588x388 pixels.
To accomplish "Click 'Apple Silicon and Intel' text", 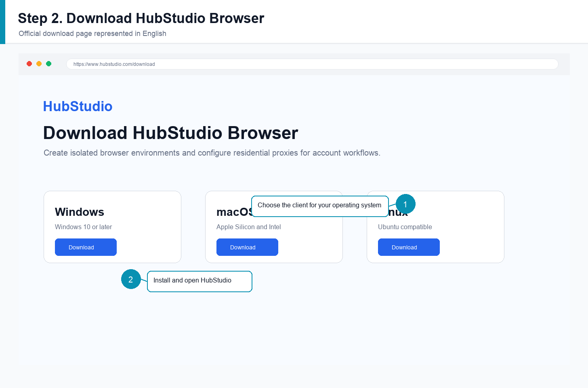I will click(x=248, y=227).
